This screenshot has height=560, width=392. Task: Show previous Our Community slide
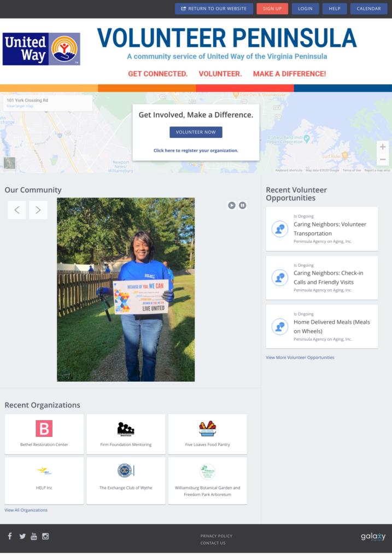click(x=17, y=210)
